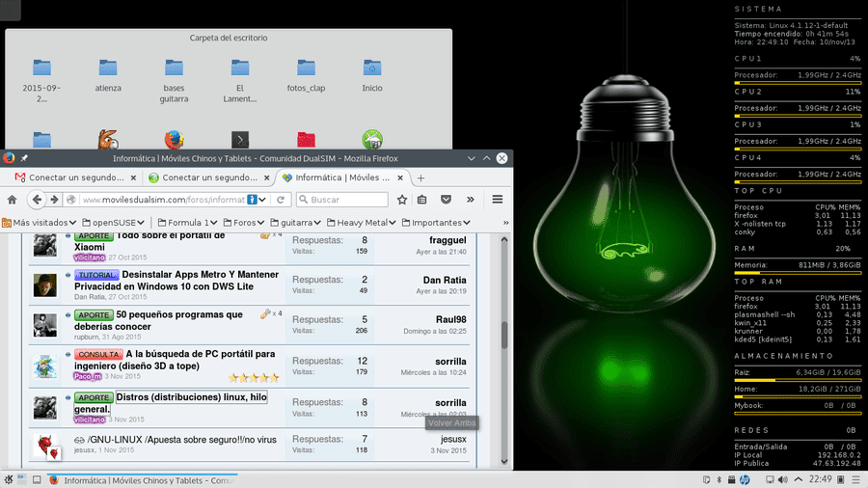The width and height of the screenshot is (868, 488).
Task: Open the panel settings hamburger icon
Action: pyautogui.click(x=856, y=479)
